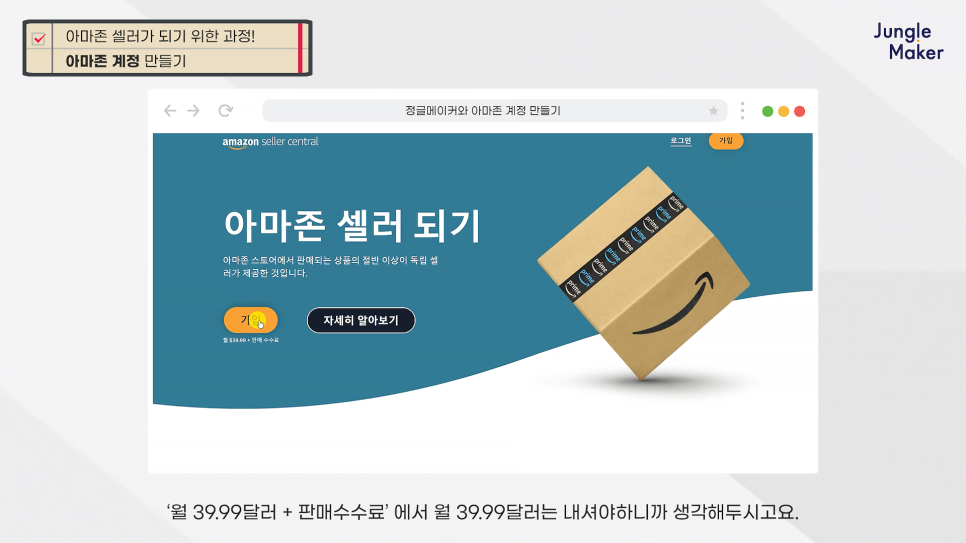This screenshot has height=543, width=966.
Task: Click the 아마존 계정 만들기 banner label
Action: pyautogui.click(x=126, y=61)
